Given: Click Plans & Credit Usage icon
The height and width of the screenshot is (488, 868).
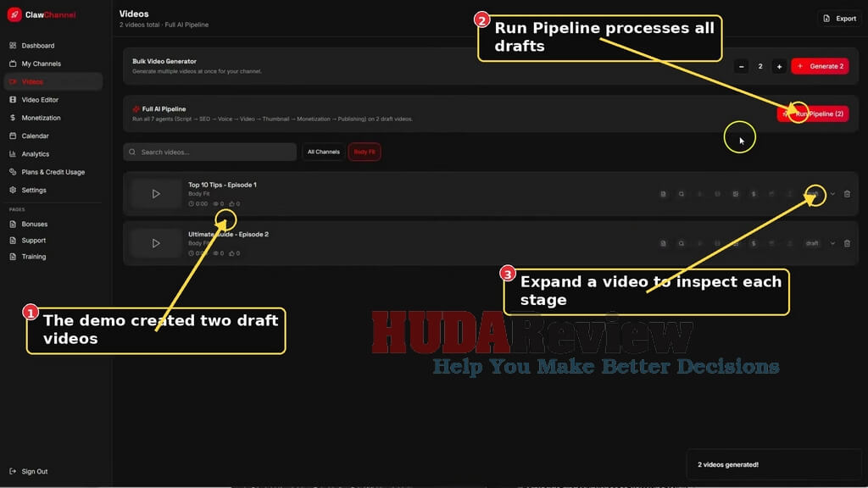Looking at the screenshot, I should [x=13, y=172].
